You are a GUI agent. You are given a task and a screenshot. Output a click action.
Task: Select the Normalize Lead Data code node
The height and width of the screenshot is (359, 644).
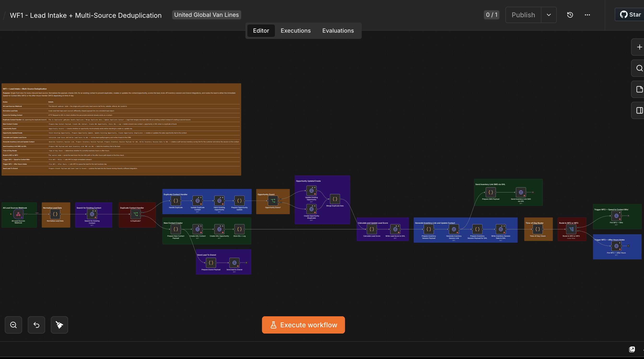tap(55, 214)
